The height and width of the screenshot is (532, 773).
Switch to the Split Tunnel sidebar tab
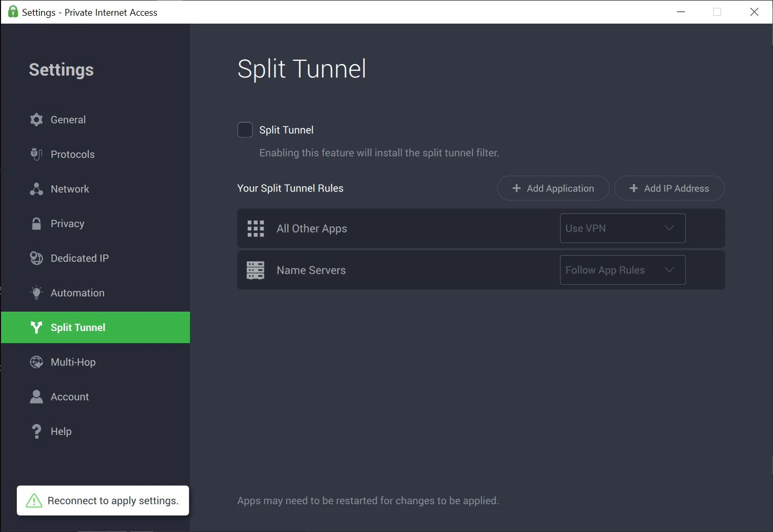[96, 327]
